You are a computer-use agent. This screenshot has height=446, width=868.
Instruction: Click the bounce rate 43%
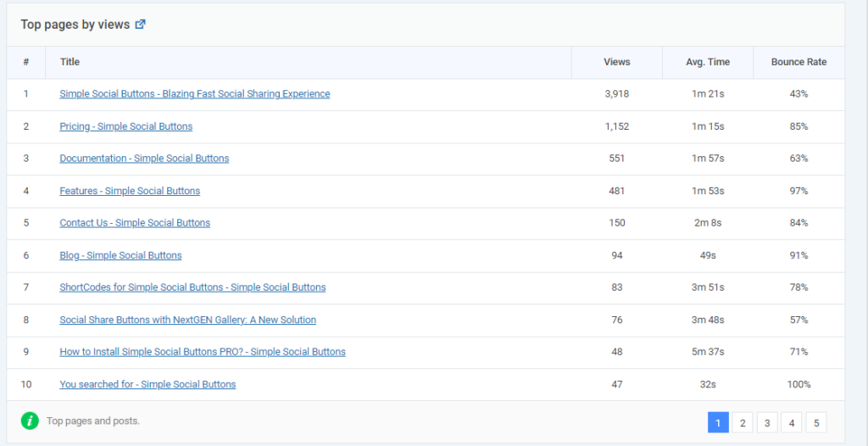click(798, 94)
